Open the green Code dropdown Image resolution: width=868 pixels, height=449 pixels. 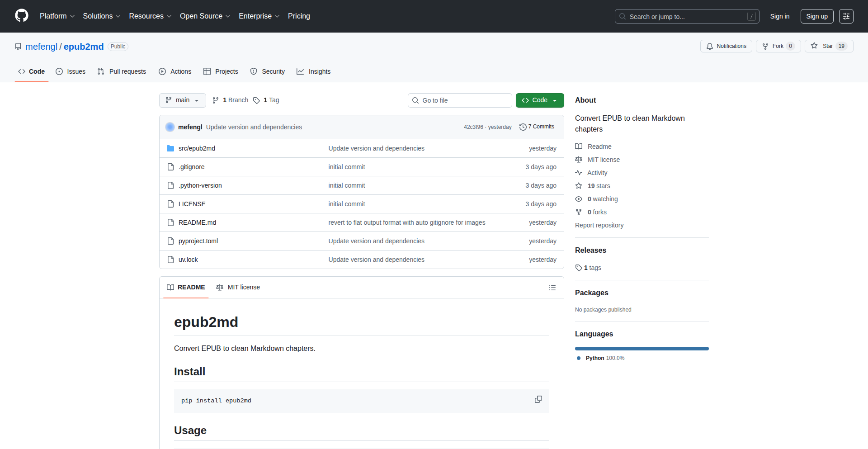point(539,100)
